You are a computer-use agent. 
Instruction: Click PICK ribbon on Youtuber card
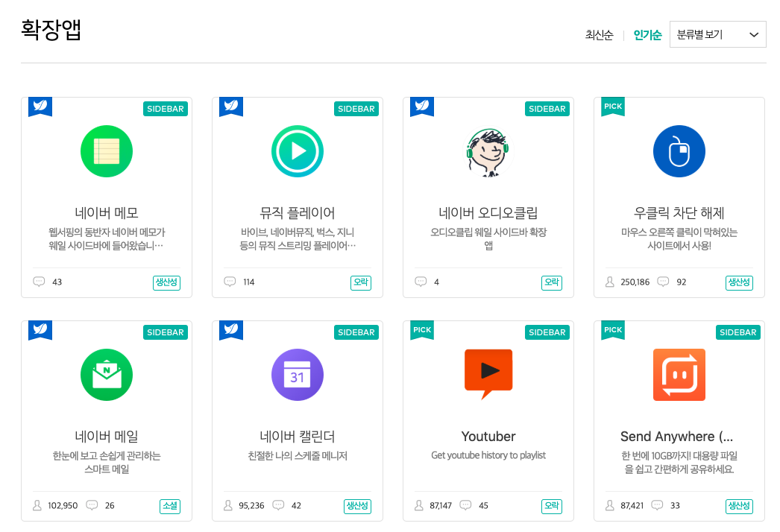422,330
